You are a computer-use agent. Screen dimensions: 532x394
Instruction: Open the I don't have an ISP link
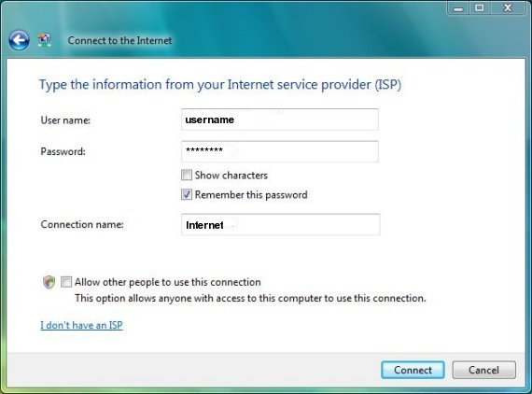[81, 325]
